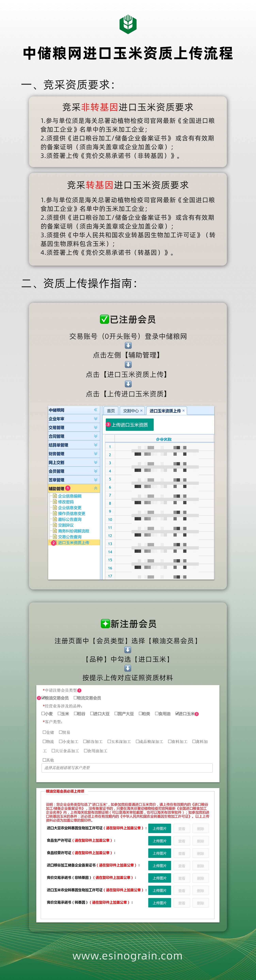This screenshot has width=256, height=980.
Task: Tick the 小麦 variety checkbox
Action: (x=43, y=713)
